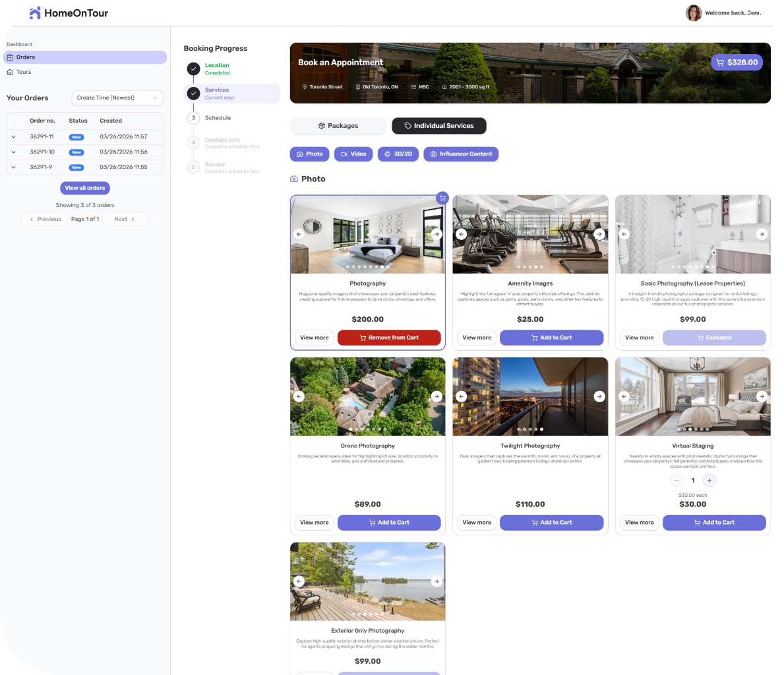Filter services by Photo category
Screen dimensions: 784x675
[x=309, y=154]
